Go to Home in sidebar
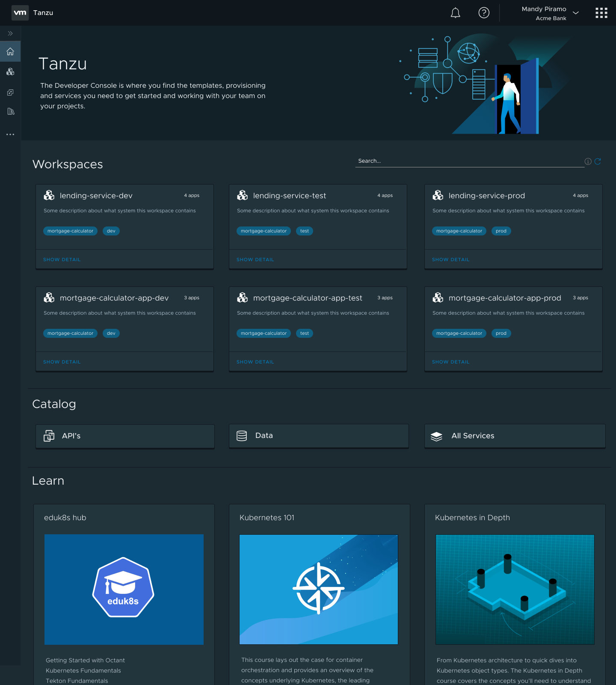The width and height of the screenshot is (616, 685). (x=10, y=51)
